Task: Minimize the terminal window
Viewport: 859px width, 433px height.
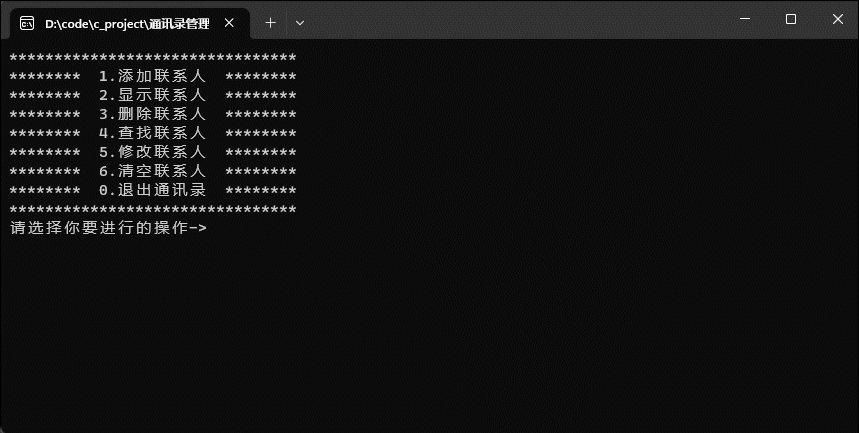Action: pyautogui.click(x=745, y=19)
